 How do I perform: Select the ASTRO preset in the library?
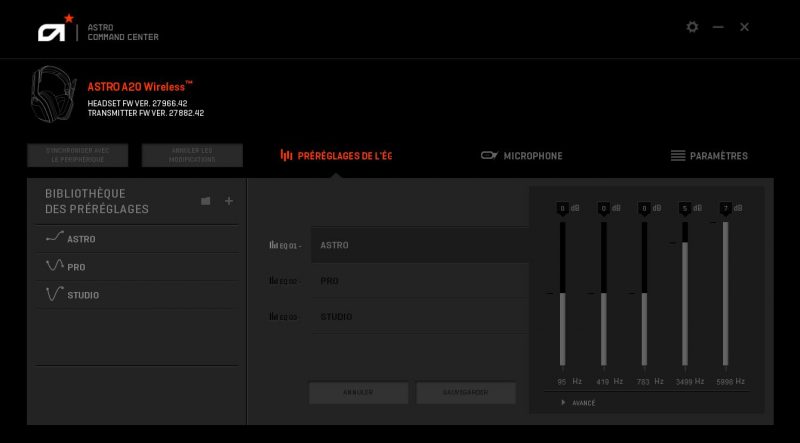click(x=137, y=239)
